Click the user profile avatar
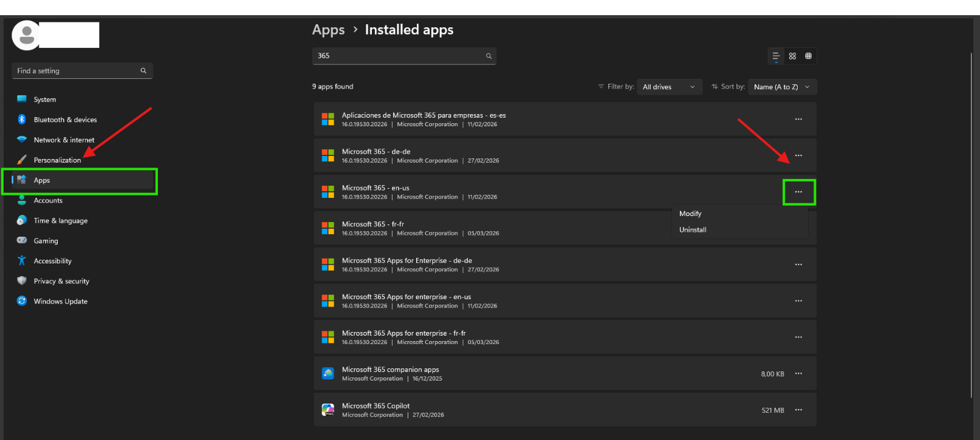The width and height of the screenshot is (980, 440). pyautogui.click(x=26, y=35)
